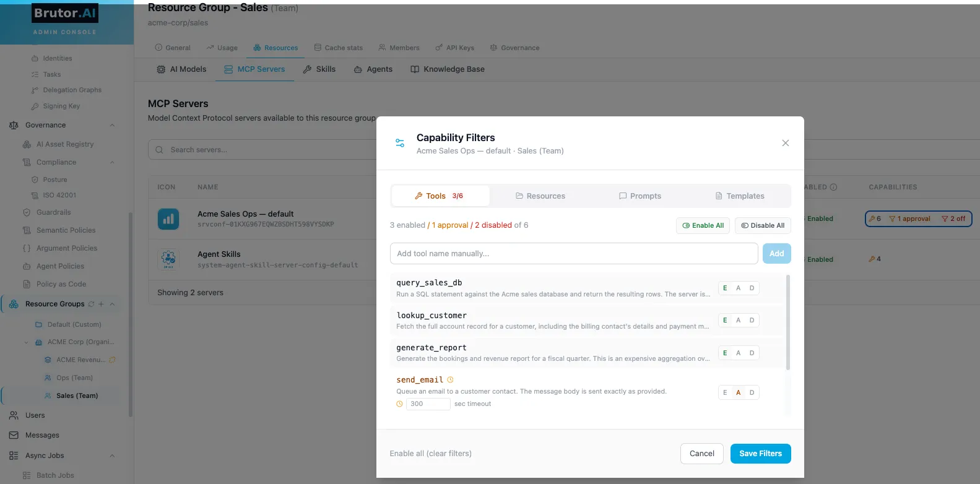This screenshot has width=980, height=484.
Task: Select Ops (Team) in the sidebar tree
Action: pos(74,378)
